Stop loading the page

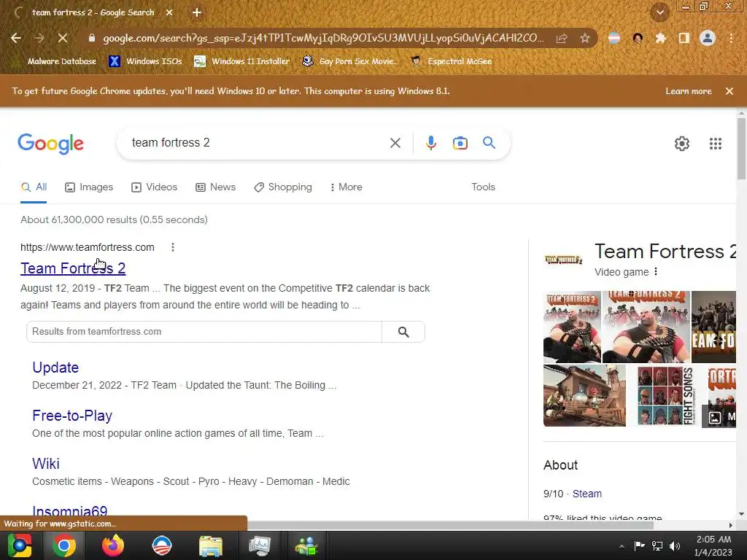(x=63, y=38)
